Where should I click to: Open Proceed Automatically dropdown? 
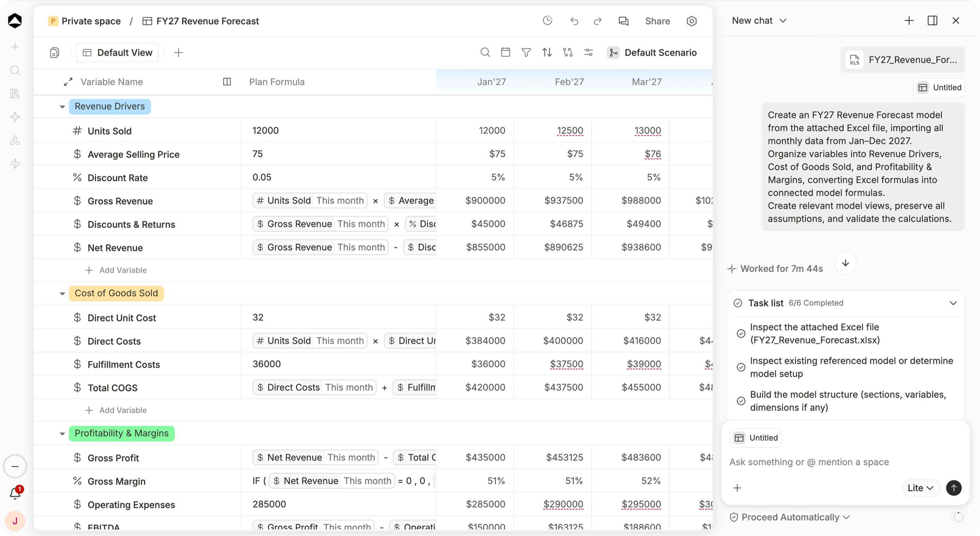tap(790, 517)
